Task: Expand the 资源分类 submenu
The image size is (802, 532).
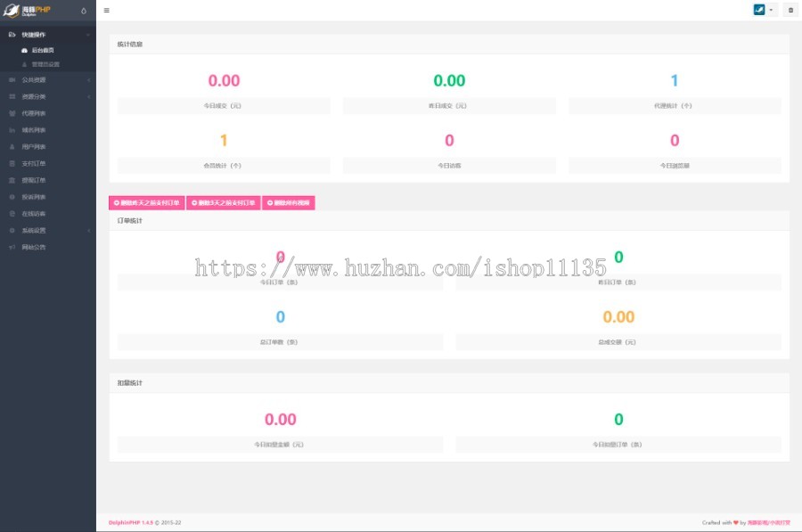Action: [x=48, y=96]
